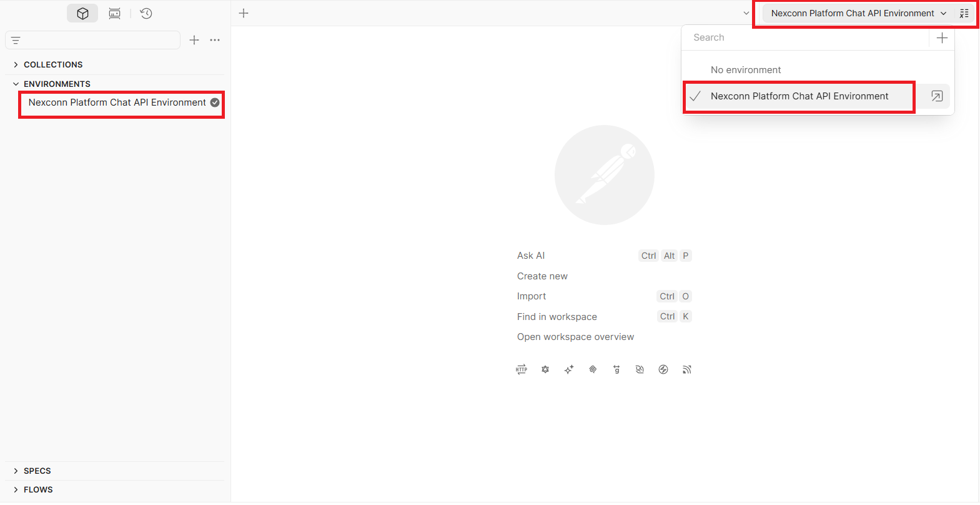This screenshot has width=980, height=505.
Task: Click 'Open workspace overview' link
Action: (x=575, y=337)
